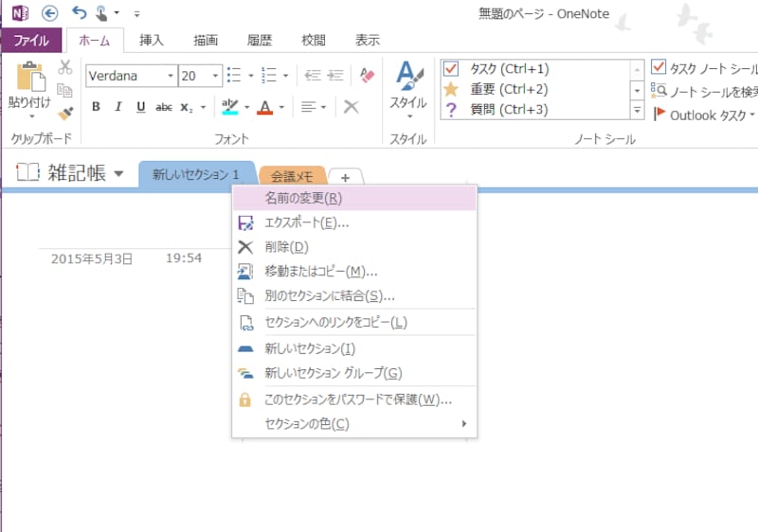The image size is (758, 532).
Task: Switch to the 校閲 ribbon tab
Action: (x=314, y=40)
